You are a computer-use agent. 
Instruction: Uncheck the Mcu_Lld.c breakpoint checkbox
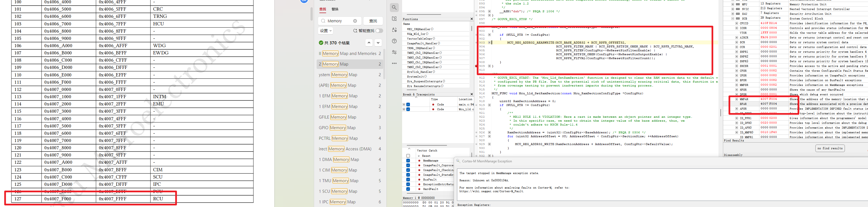pyautogui.click(x=408, y=109)
